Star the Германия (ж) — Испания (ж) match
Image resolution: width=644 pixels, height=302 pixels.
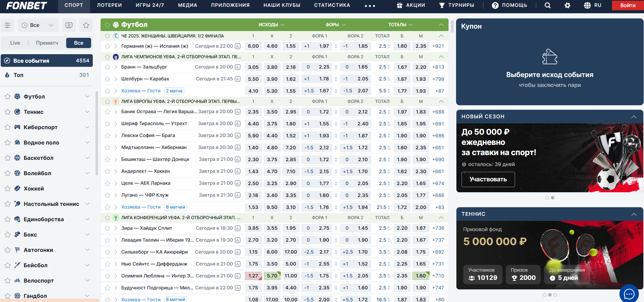pos(107,46)
